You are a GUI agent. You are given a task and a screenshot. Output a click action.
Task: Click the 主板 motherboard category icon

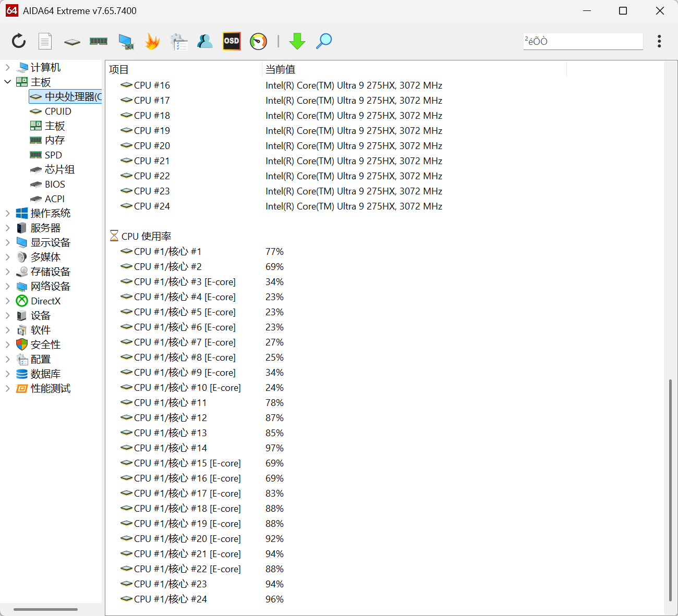tap(22, 82)
